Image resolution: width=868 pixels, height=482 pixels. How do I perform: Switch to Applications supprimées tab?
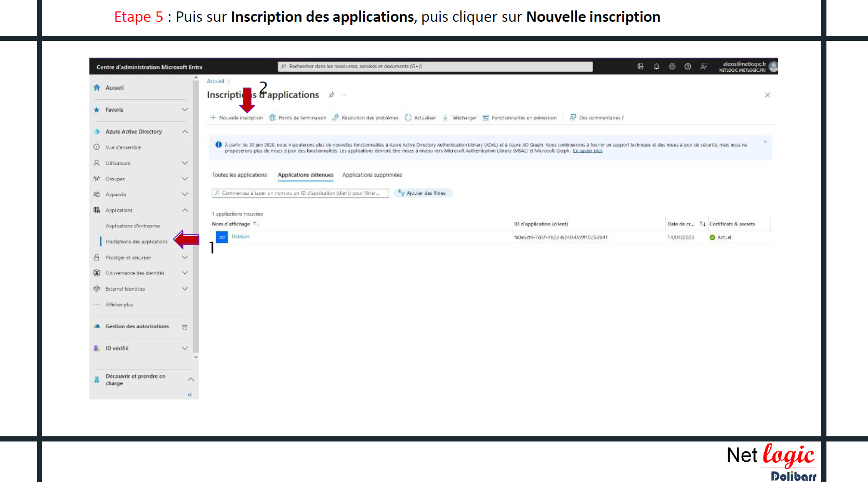click(x=372, y=175)
